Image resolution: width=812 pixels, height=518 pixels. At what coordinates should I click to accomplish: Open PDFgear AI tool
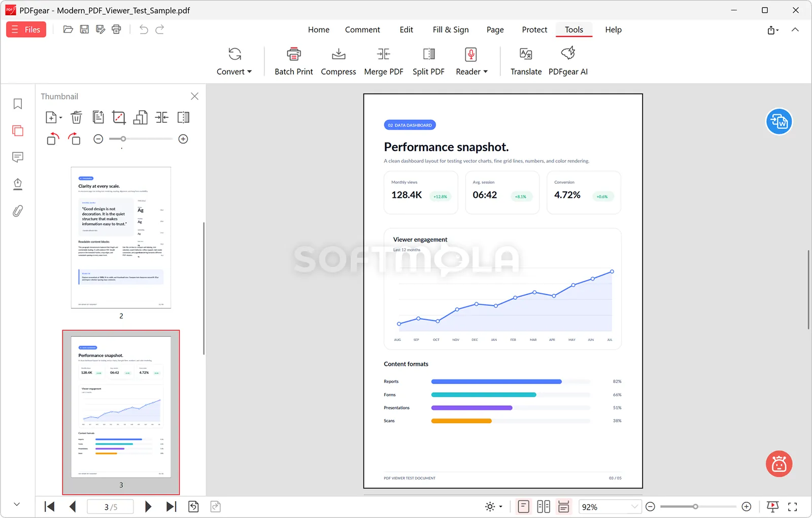(568, 61)
